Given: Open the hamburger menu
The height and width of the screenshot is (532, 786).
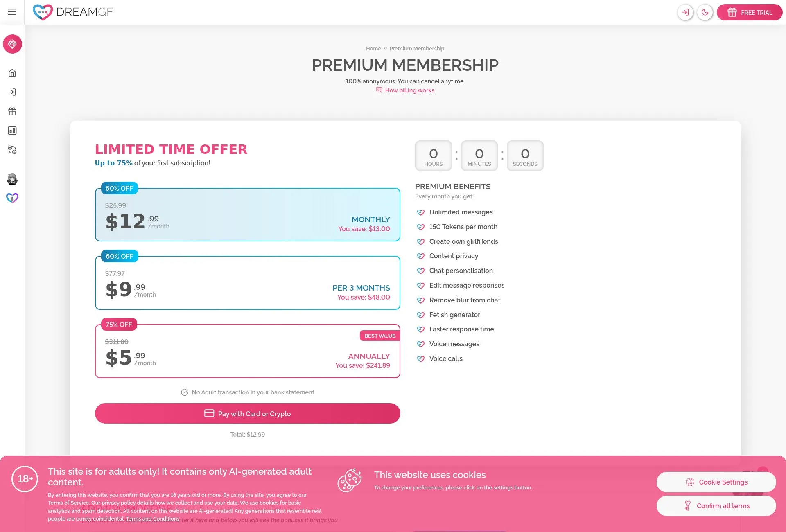Looking at the screenshot, I should 12,12.
